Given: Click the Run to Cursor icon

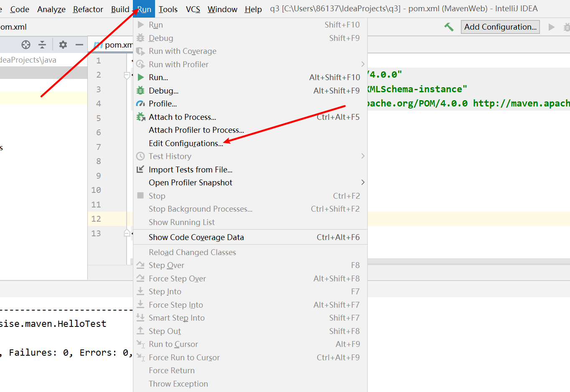Looking at the screenshot, I should 140,344.
